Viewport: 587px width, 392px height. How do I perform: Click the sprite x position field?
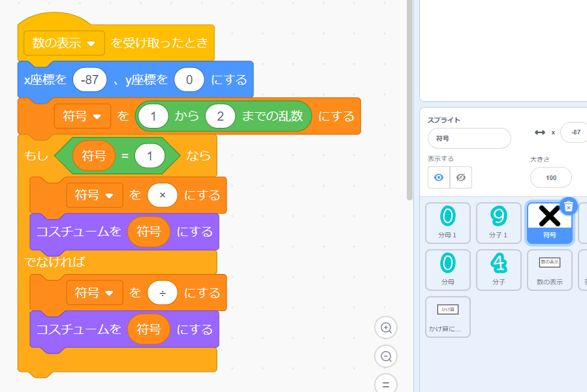[x=573, y=132]
